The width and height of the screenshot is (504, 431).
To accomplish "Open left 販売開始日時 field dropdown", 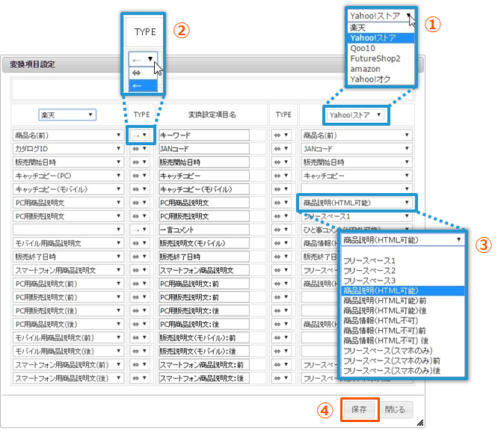I will pyautogui.click(x=68, y=162).
